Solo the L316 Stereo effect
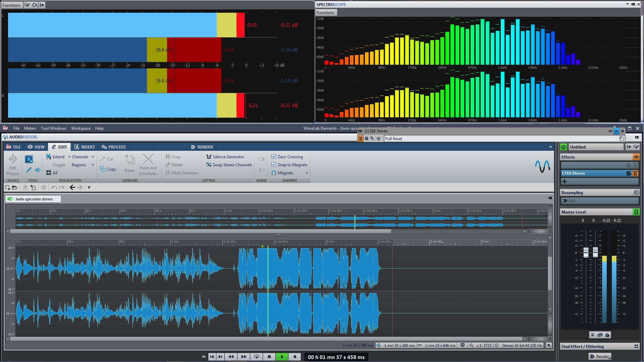 pos(628,173)
